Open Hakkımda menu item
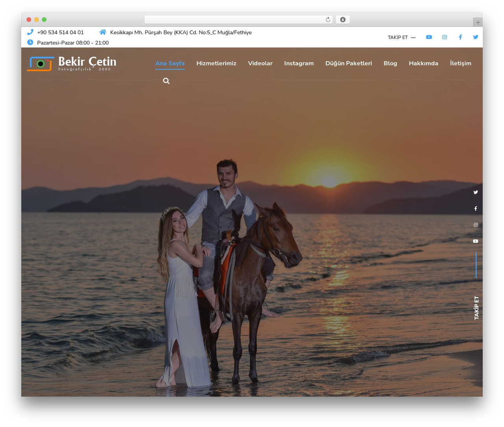504x427 pixels. tap(423, 63)
